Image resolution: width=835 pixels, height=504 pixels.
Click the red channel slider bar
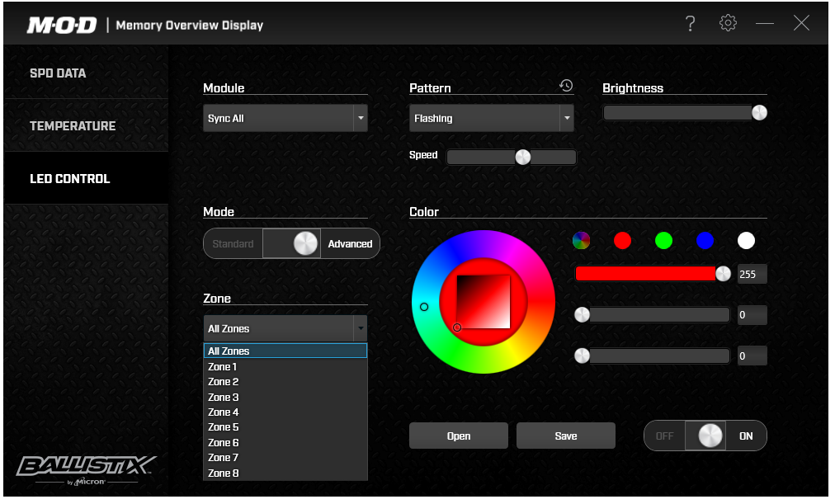click(x=653, y=274)
